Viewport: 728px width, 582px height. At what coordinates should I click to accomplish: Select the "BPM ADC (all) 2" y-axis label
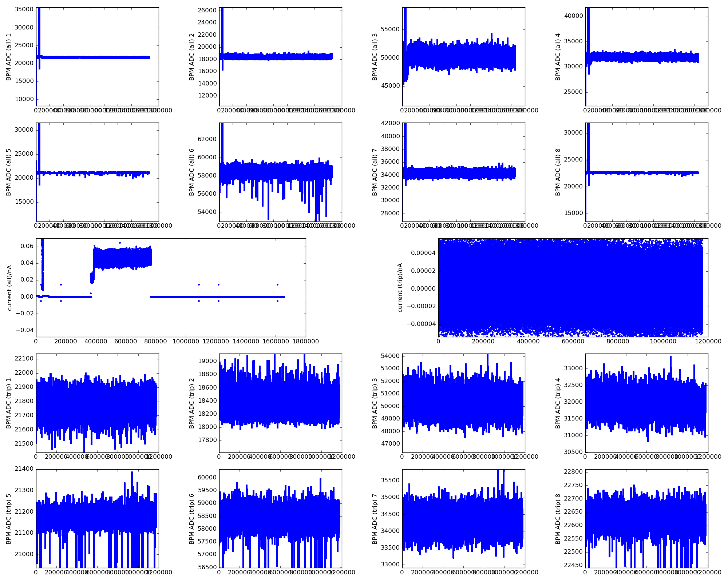pyautogui.click(x=192, y=57)
